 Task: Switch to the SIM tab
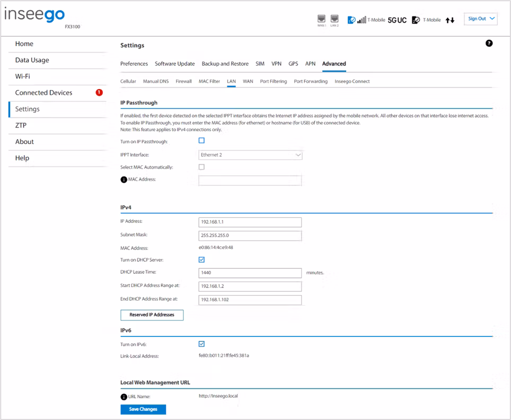(260, 64)
